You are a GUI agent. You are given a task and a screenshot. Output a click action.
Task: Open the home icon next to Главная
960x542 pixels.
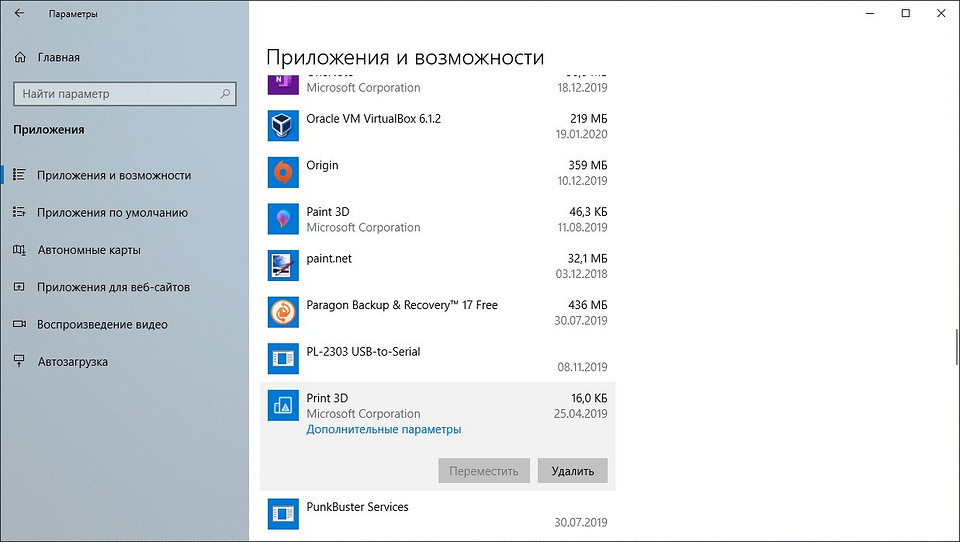point(20,57)
